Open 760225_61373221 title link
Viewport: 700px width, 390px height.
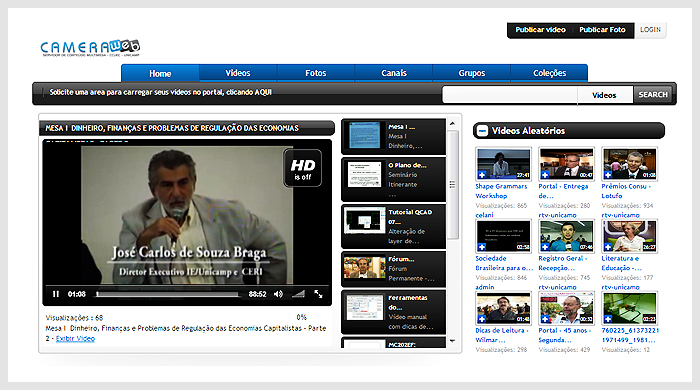[630, 335]
